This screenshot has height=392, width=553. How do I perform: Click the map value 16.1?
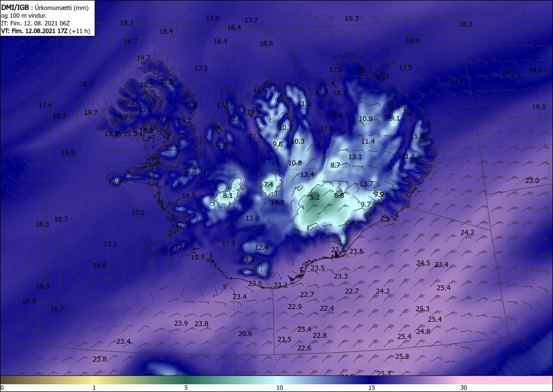[x=86, y=84]
